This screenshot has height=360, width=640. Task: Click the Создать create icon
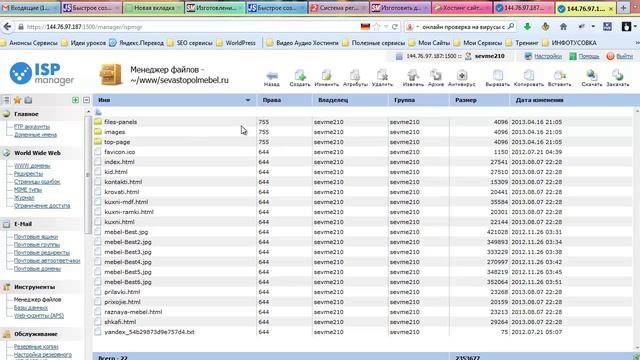coord(300,78)
